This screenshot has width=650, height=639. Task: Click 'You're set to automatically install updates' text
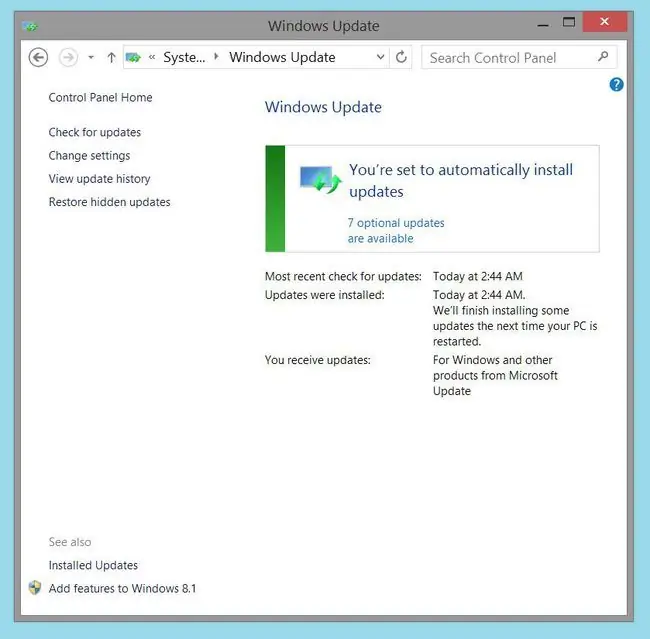point(461,180)
